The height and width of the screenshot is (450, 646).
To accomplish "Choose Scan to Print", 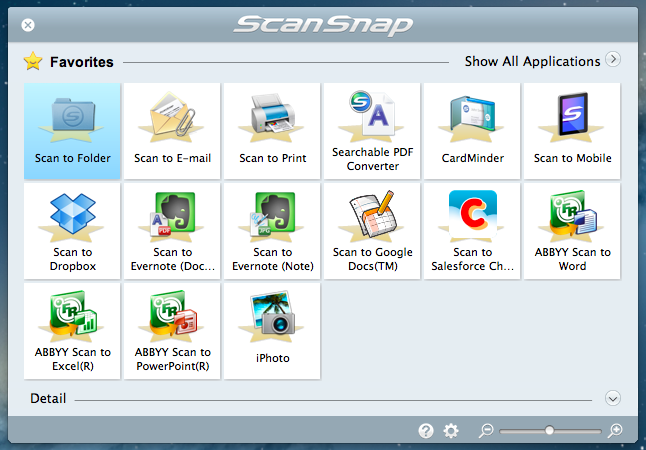I will [272, 130].
